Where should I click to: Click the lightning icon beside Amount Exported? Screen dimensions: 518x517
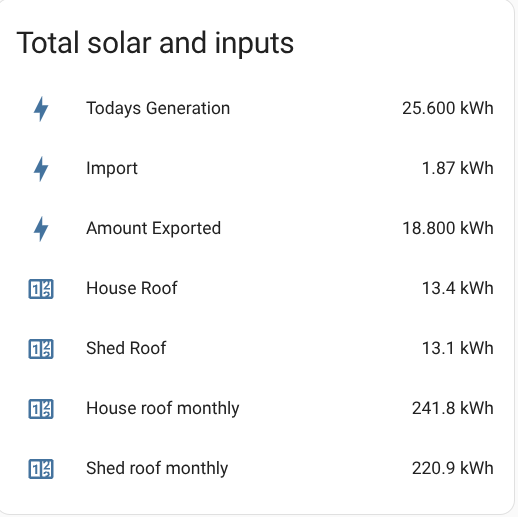click(x=41, y=229)
